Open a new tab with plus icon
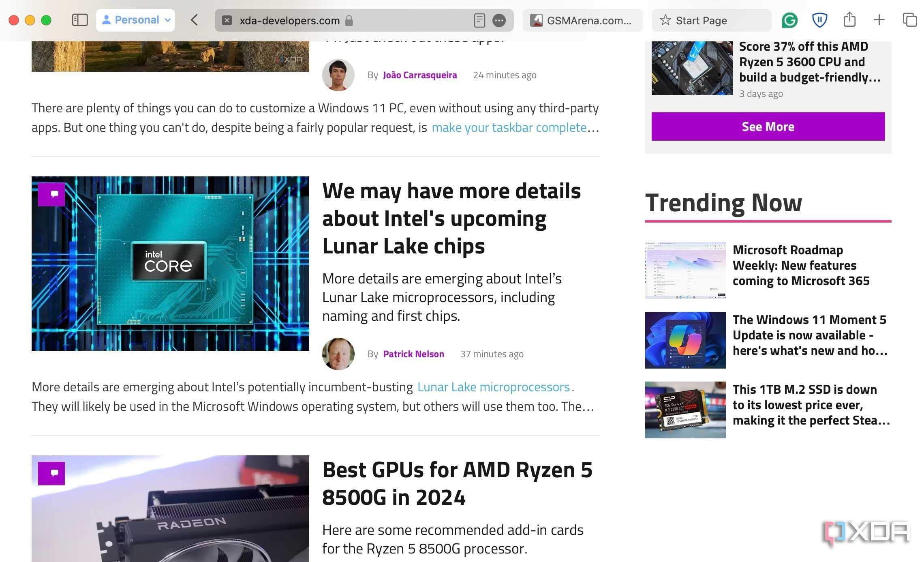This screenshot has height=562, width=924. click(879, 20)
